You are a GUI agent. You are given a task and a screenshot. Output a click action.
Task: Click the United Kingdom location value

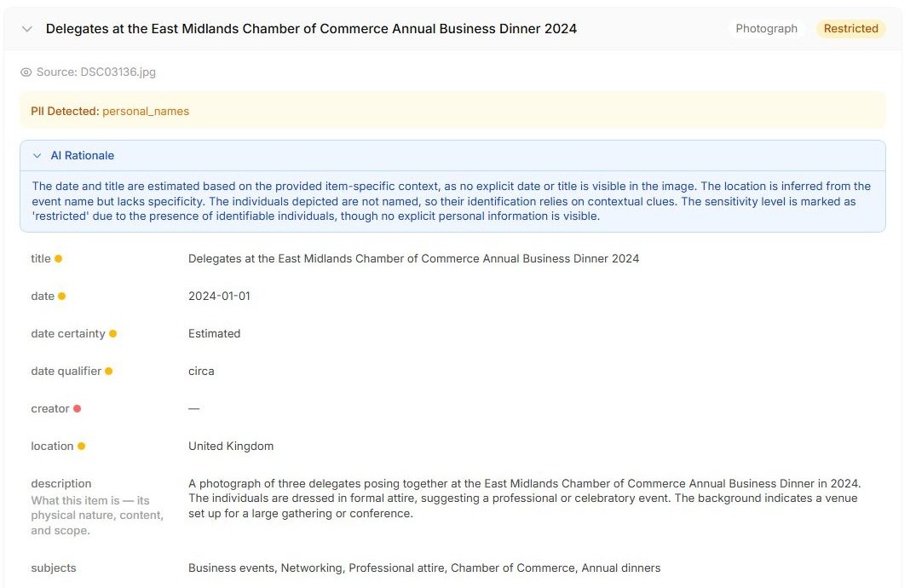(x=231, y=446)
